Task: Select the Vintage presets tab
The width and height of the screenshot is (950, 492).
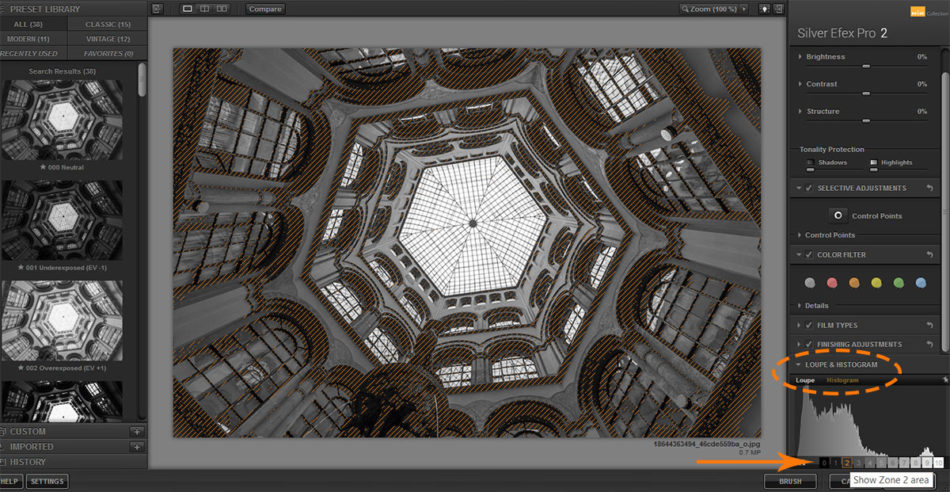Action: coord(109,38)
